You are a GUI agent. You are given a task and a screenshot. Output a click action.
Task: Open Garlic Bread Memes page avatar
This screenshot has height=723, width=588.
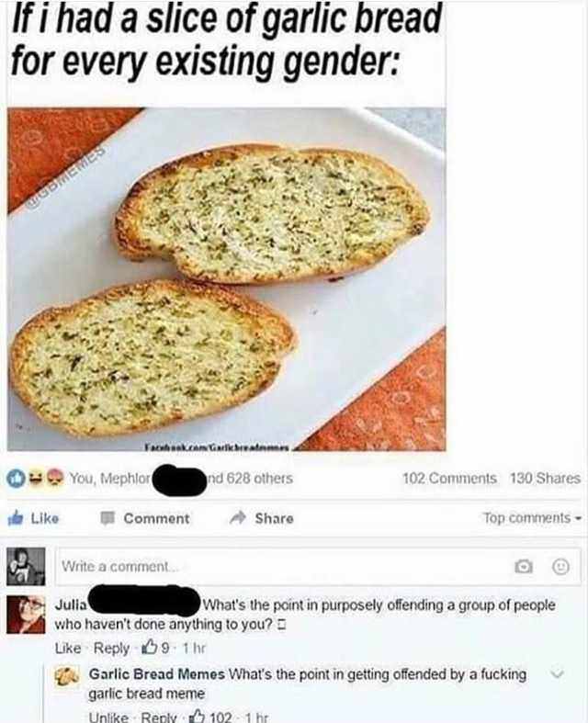[68, 676]
